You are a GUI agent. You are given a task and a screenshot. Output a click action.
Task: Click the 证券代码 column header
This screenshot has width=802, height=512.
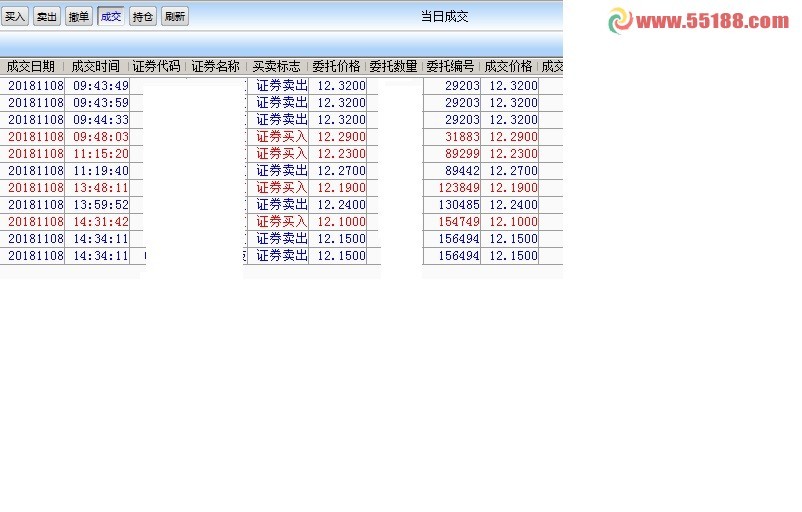157,67
